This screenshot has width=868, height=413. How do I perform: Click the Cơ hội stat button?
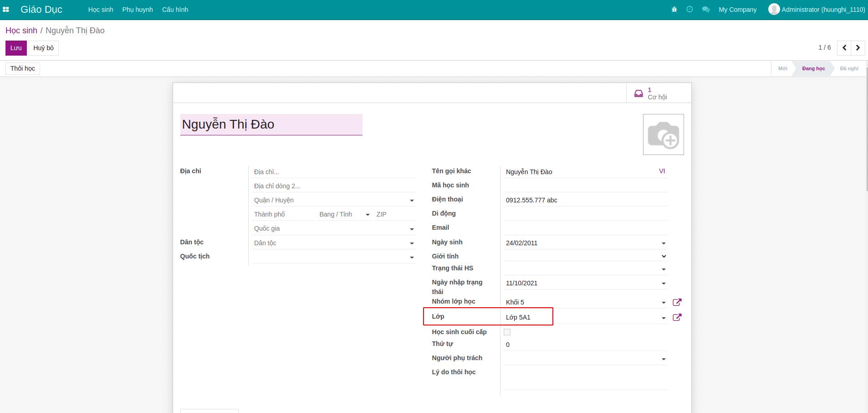(x=658, y=93)
